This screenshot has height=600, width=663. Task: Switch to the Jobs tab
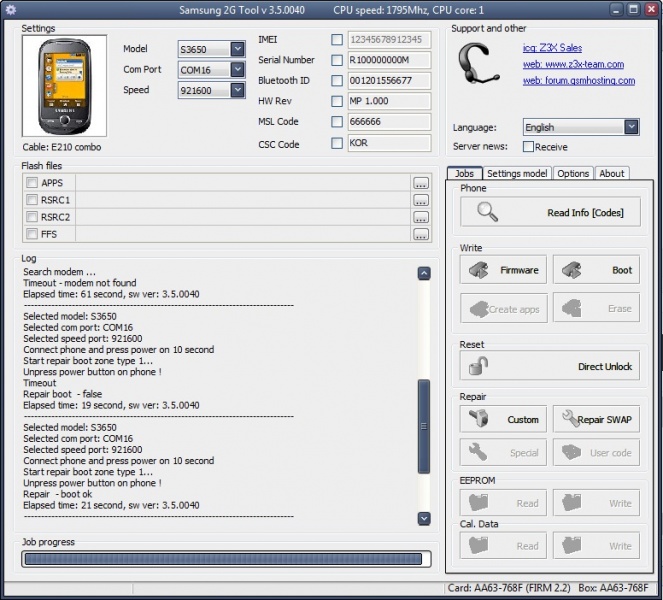click(464, 173)
